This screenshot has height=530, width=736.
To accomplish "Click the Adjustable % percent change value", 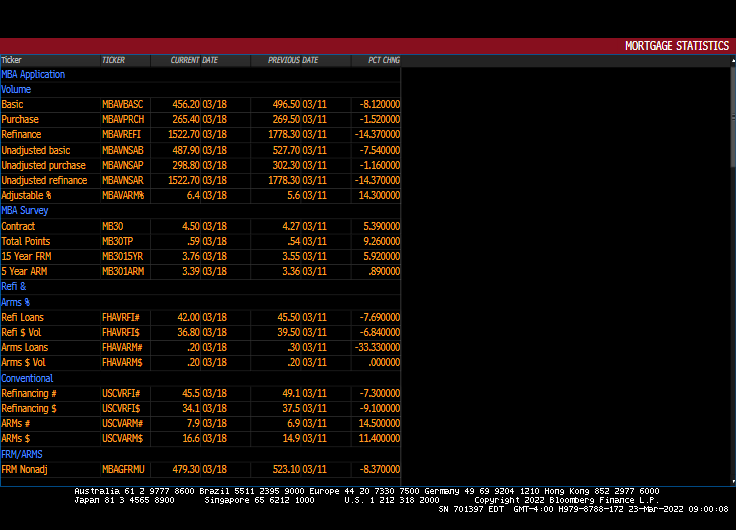I will pos(380,196).
